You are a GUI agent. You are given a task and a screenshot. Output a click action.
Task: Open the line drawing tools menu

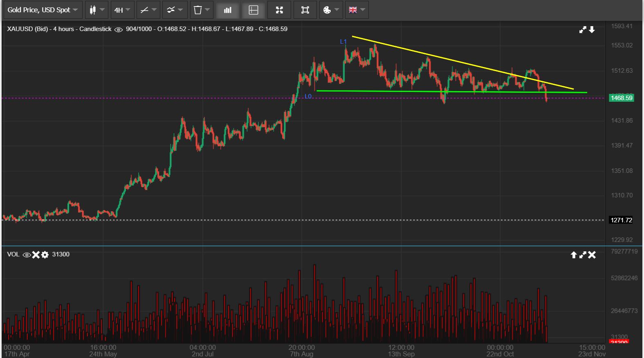tap(148, 10)
